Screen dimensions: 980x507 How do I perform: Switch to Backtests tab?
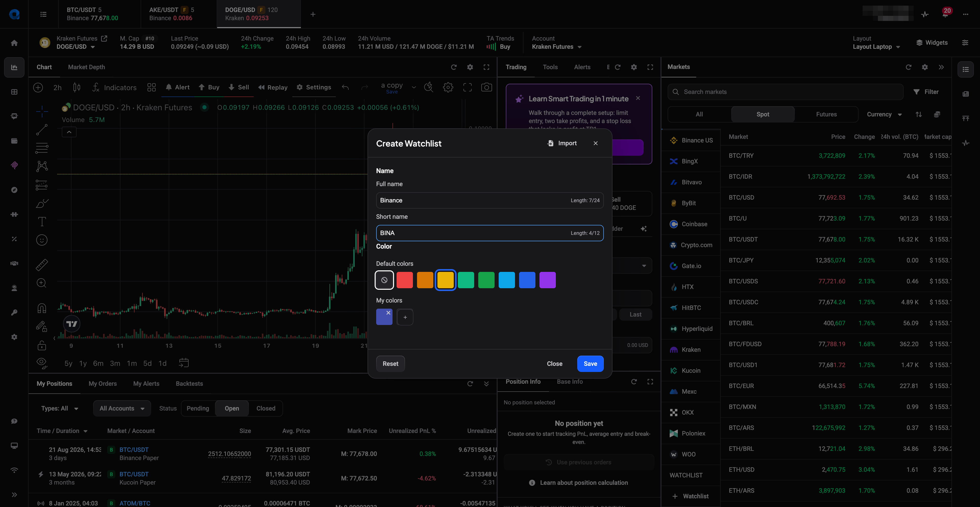pyautogui.click(x=189, y=384)
